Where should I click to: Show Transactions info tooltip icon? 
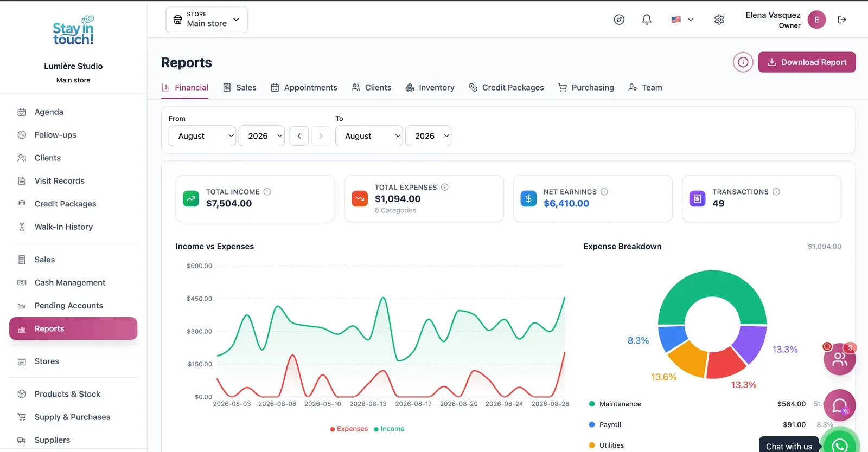(776, 192)
